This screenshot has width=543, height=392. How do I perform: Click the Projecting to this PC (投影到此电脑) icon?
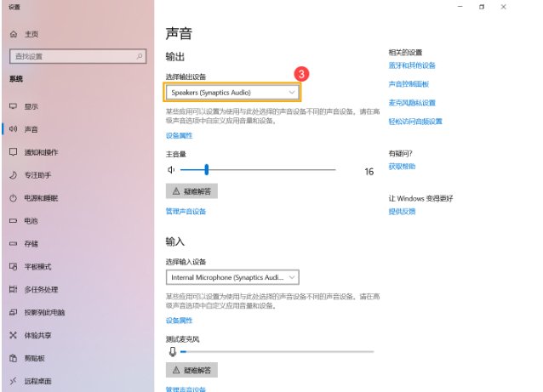(13, 312)
